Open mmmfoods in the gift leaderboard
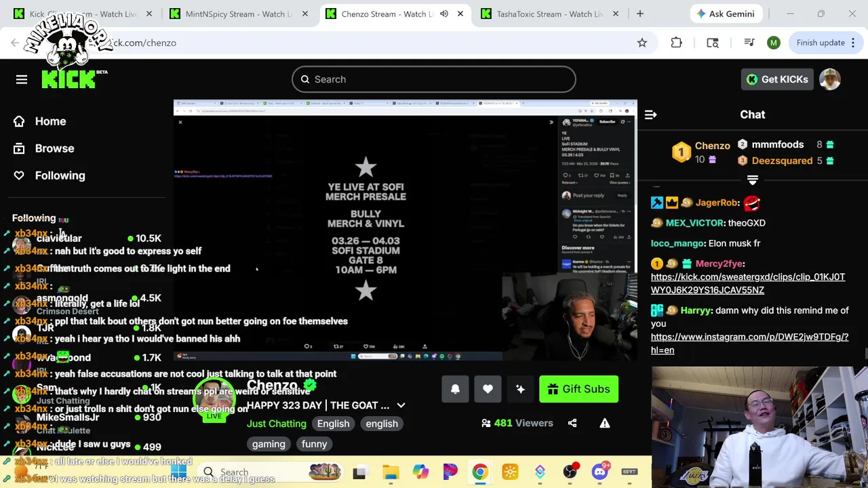 point(777,144)
